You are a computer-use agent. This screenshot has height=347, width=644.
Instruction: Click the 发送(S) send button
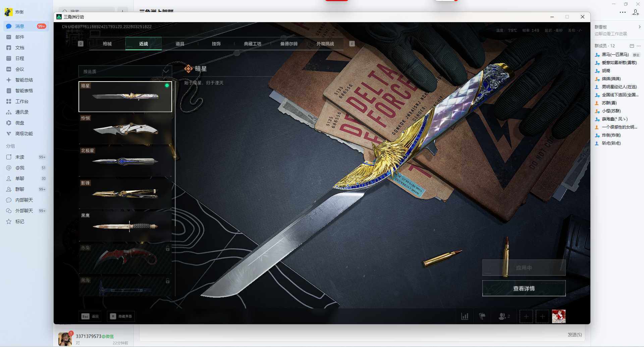(575, 335)
